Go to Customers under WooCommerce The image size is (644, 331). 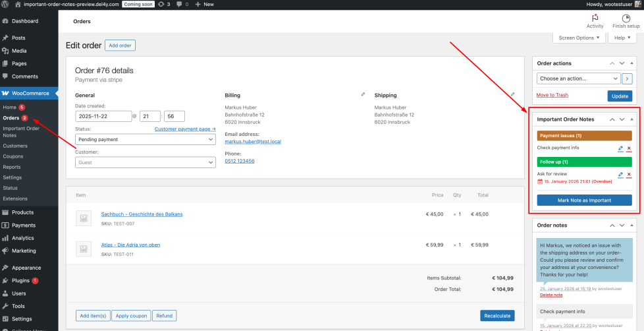click(15, 146)
